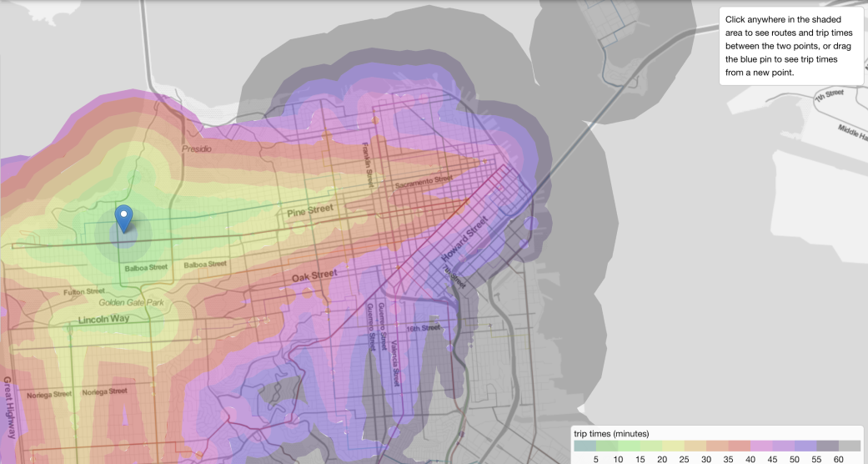Click the Presidio label on the map
Image resolution: width=868 pixels, height=464 pixels.
click(x=197, y=149)
